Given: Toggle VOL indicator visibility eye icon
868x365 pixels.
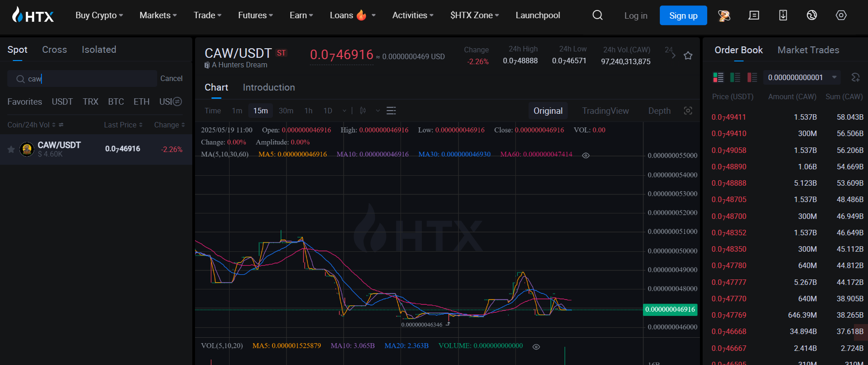Looking at the screenshot, I should (x=536, y=347).
